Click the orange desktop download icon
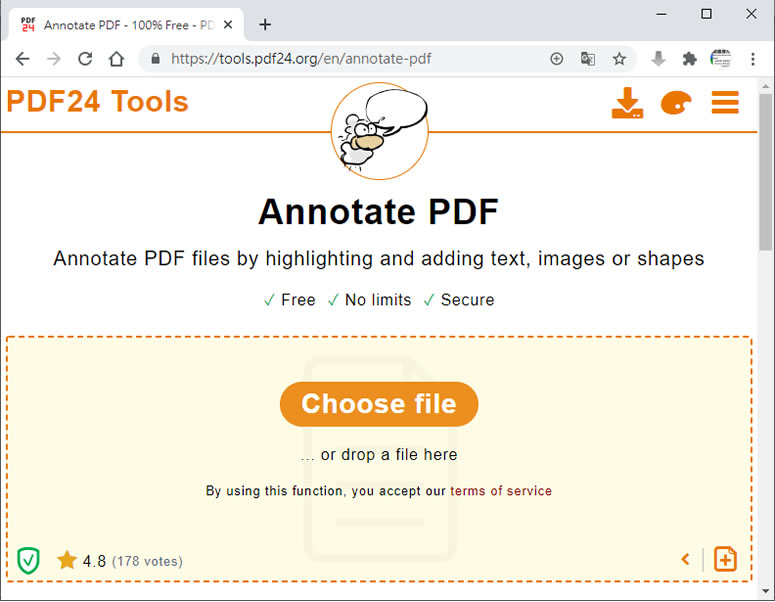Screen dimensions: 775x602 click(627, 103)
